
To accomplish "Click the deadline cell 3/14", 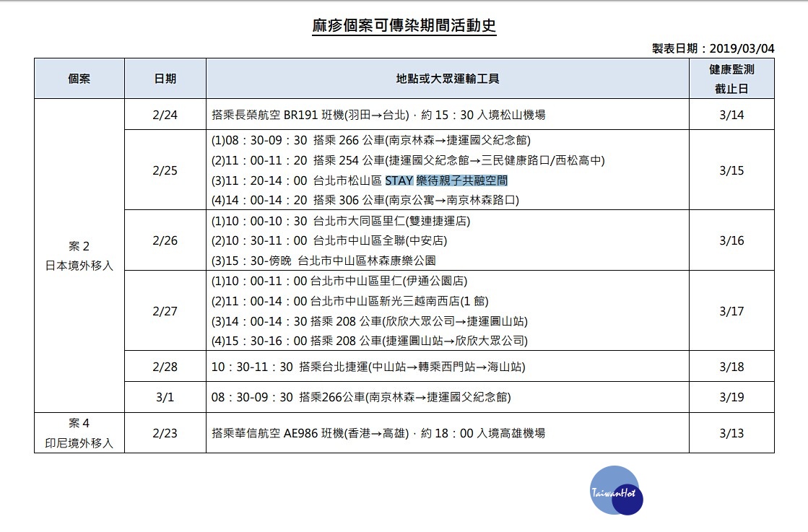I will pyautogui.click(x=731, y=114).
